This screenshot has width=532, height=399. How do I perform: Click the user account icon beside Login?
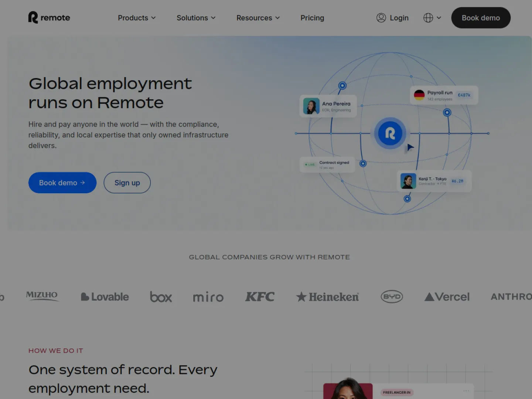pos(381,18)
